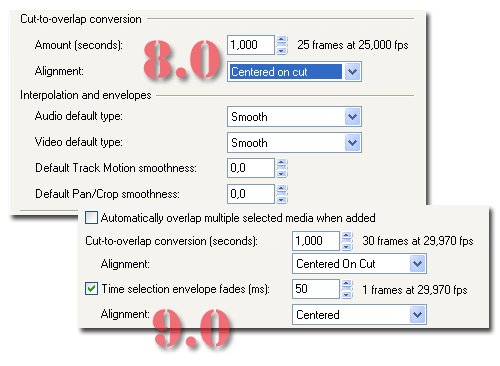Open the 'Centered' Alignment dropdown

pyautogui.click(x=359, y=314)
